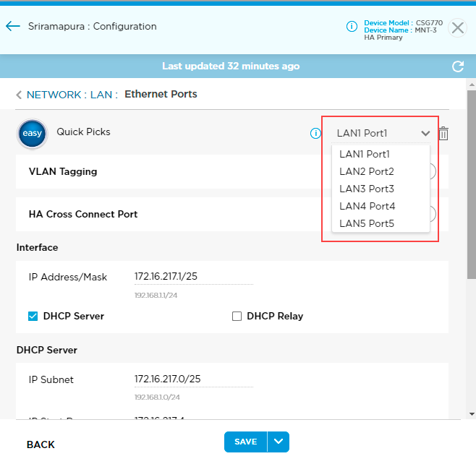Click the IP Address/Mask input field
Viewport: 476px width, 464px height.
[193, 277]
